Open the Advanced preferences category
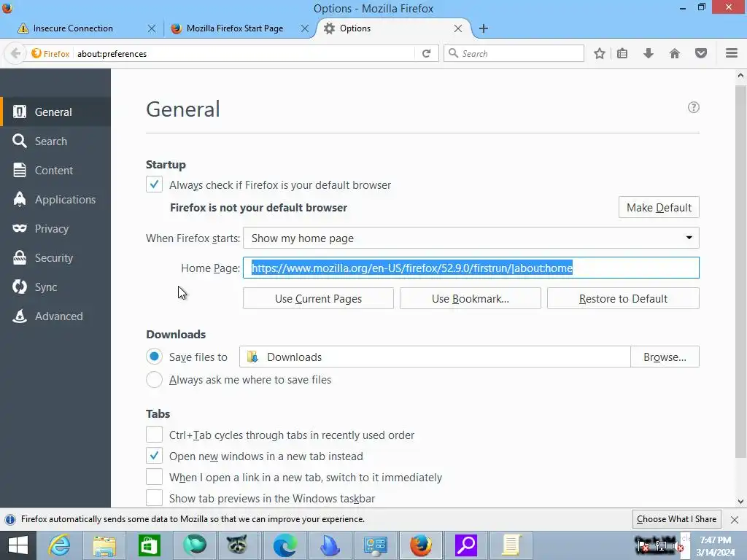747x560 pixels. (55, 316)
